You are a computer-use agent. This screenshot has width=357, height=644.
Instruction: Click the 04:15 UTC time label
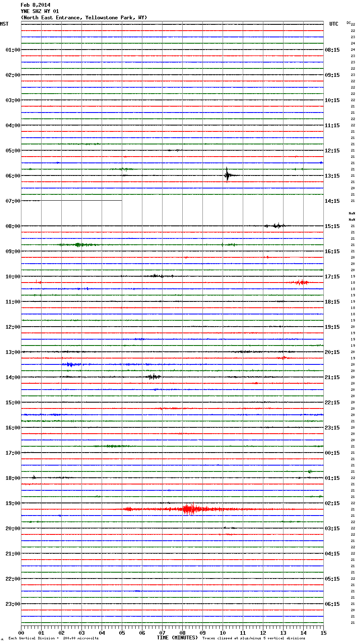click(332, 554)
